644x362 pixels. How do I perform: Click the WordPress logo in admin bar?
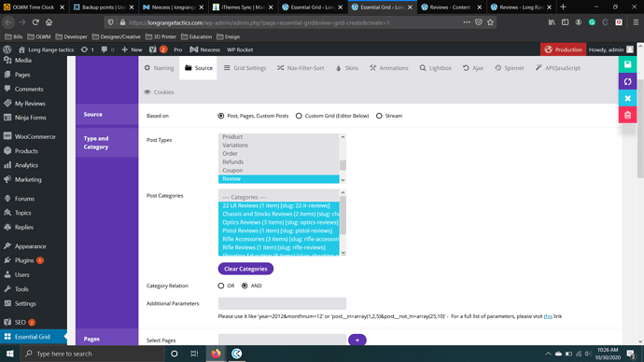pos(7,49)
